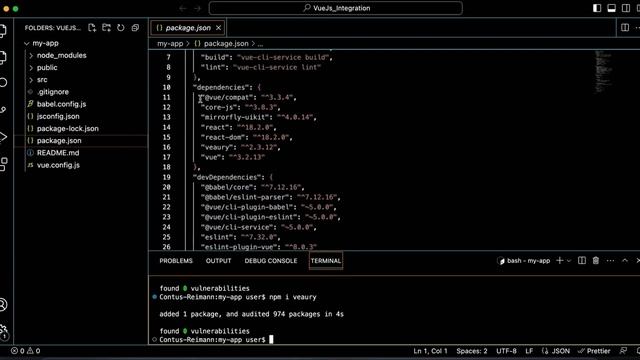The height and width of the screenshot is (360, 640).
Task: Click the my-app breadcrumb segment
Action: [170, 44]
